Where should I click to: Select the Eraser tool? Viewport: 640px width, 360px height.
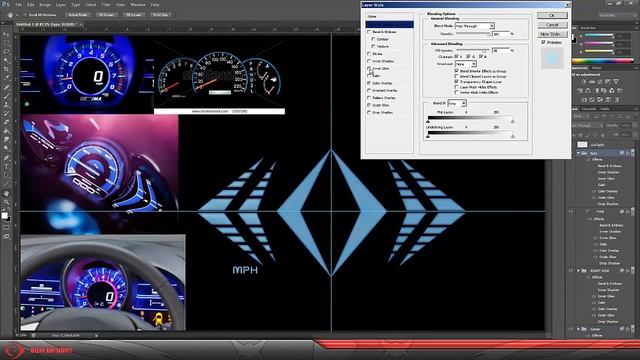[6, 122]
